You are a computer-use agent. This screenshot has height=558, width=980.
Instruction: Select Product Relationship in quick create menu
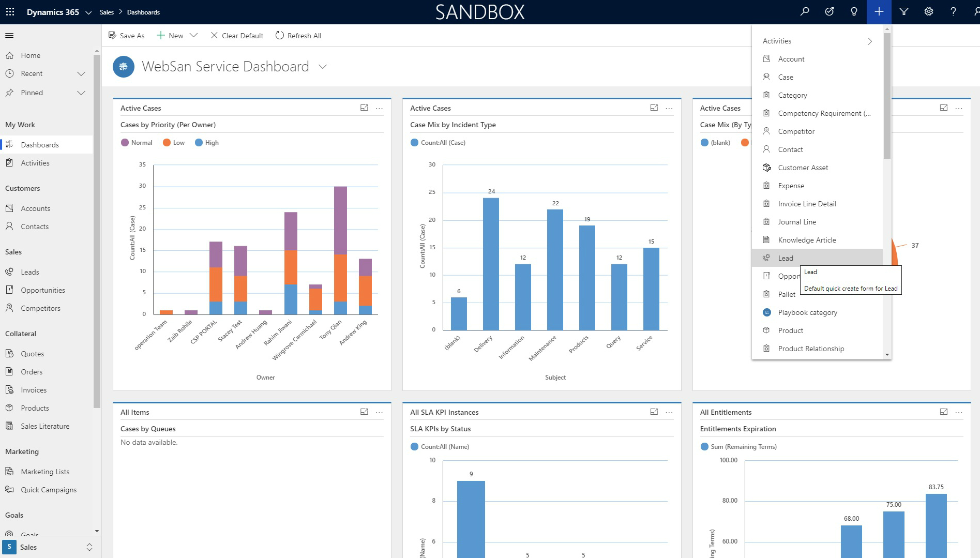[817, 349]
